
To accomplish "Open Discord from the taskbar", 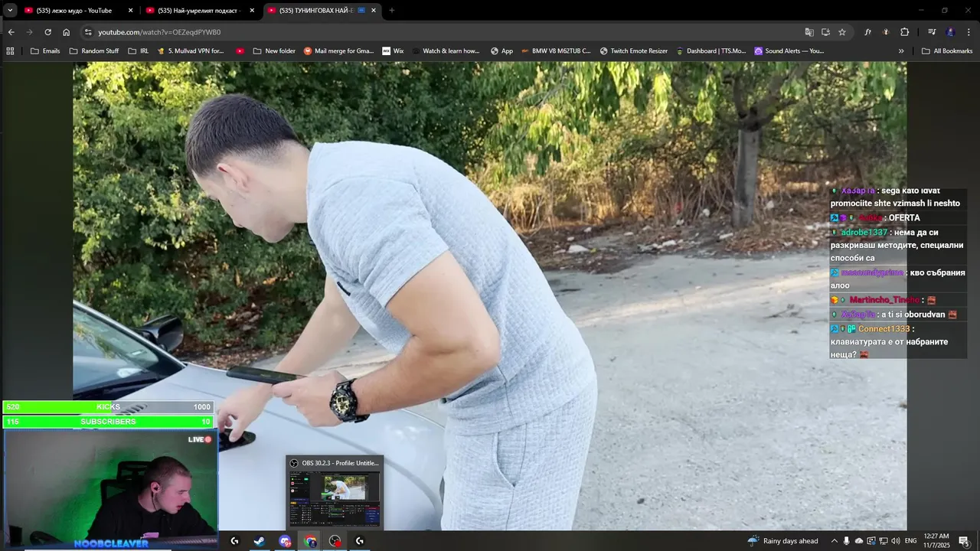I will tap(285, 541).
